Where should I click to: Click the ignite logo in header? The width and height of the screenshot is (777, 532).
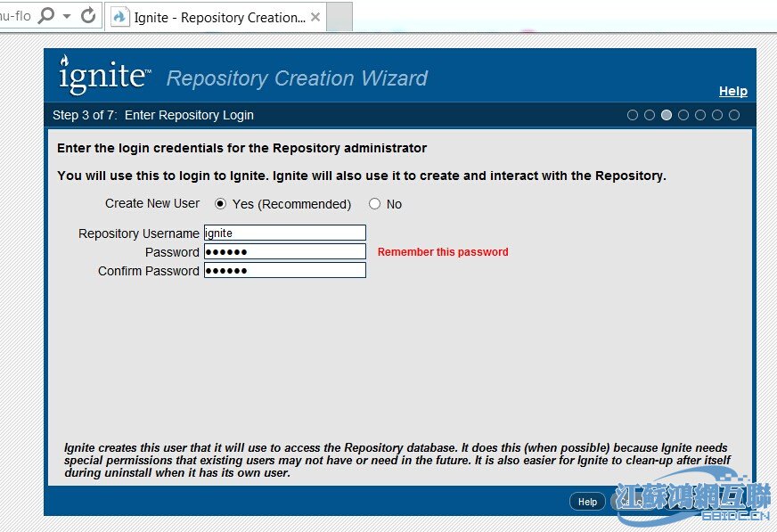point(103,74)
